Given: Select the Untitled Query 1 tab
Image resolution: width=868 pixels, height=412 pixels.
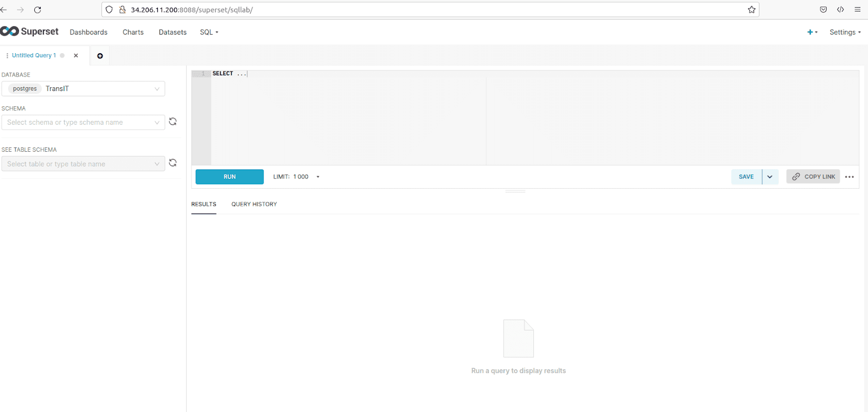Looking at the screenshot, I should click(34, 55).
